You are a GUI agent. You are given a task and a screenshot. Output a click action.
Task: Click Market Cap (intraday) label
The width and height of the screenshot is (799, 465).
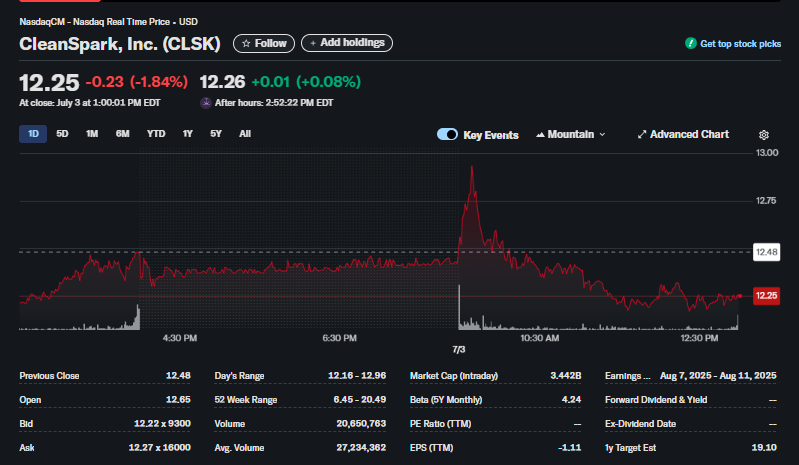(x=454, y=376)
